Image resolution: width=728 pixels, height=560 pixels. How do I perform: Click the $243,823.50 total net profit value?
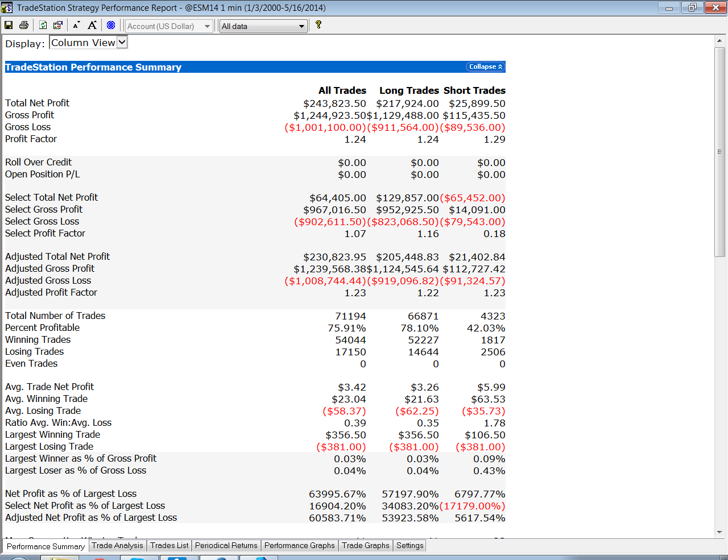(334, 103)
